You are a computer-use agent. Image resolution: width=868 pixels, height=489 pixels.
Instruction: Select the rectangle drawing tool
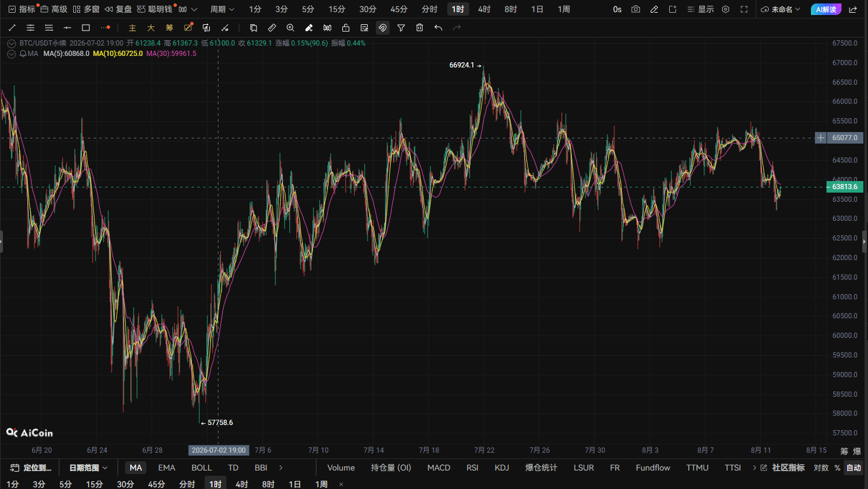[86, 28]
